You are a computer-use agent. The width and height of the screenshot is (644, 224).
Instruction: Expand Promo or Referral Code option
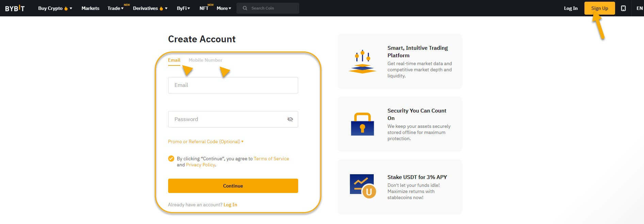point(206,141)
